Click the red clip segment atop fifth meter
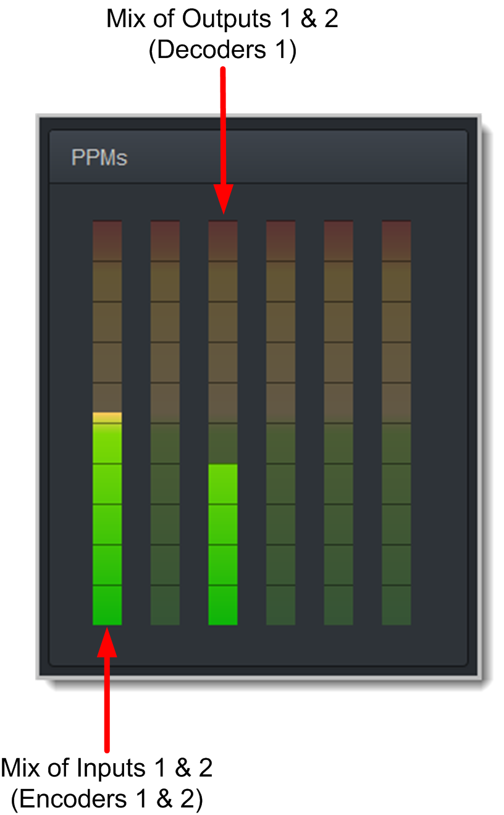Viewport: 504px width, 815px height. coord(338,240)
